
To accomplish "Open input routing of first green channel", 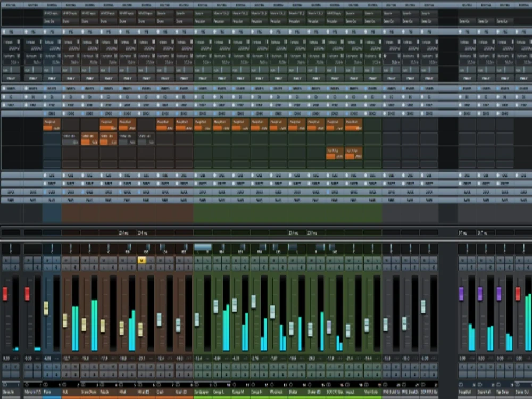I will [203, 13].
